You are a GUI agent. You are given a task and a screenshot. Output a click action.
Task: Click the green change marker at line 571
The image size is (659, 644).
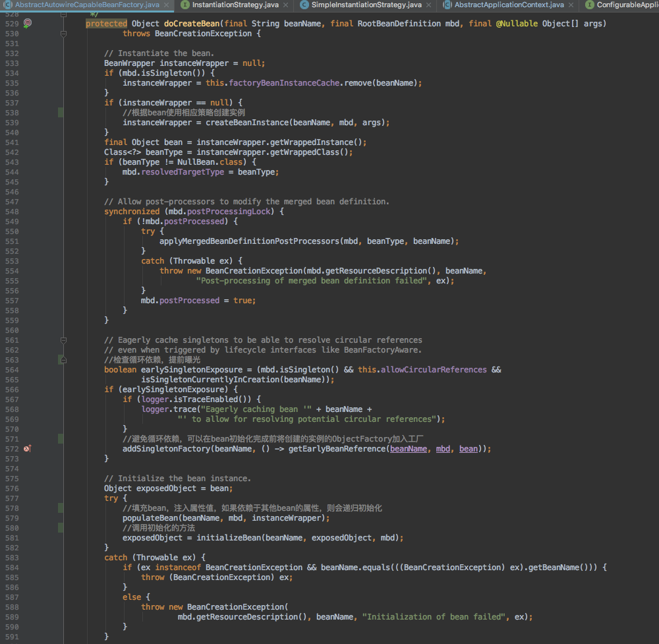click(61, 439)
